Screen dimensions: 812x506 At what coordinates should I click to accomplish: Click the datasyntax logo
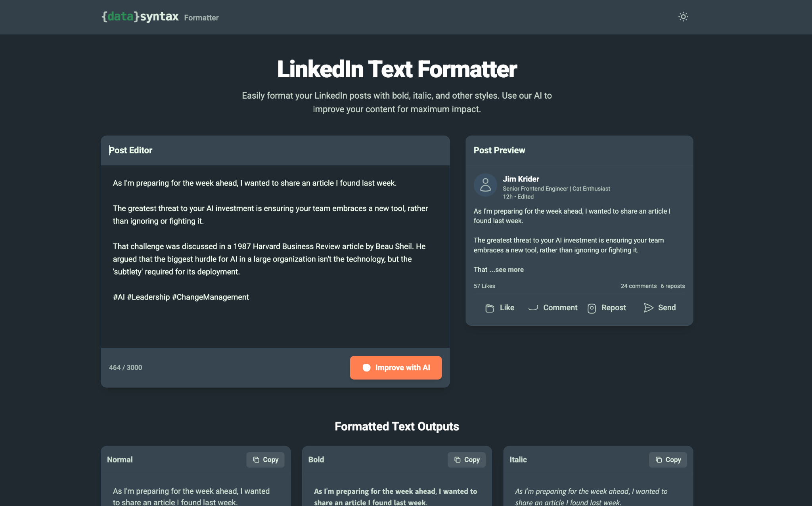pyautogui.click(x=140, y=17)
